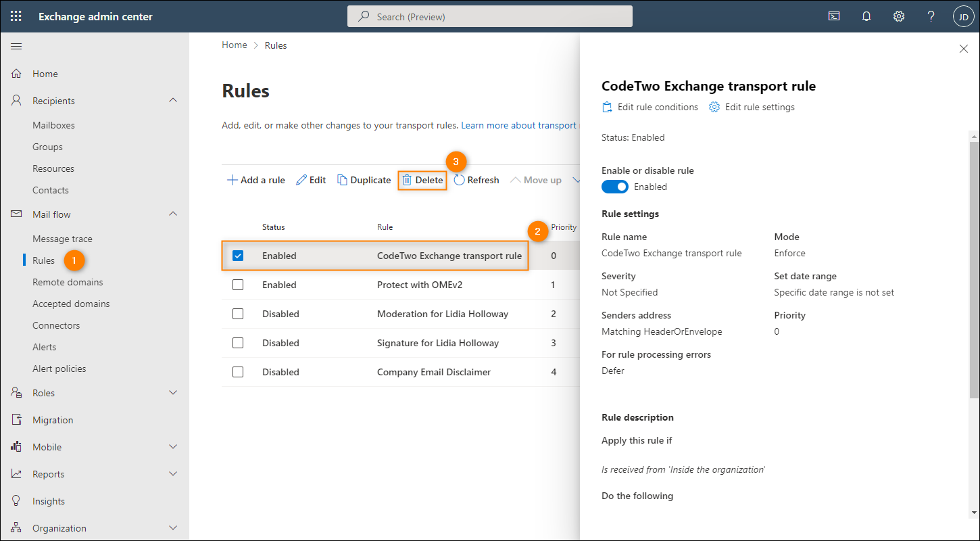Close the rule details panel
Screen dimensions: 980x541
(964, 49)
